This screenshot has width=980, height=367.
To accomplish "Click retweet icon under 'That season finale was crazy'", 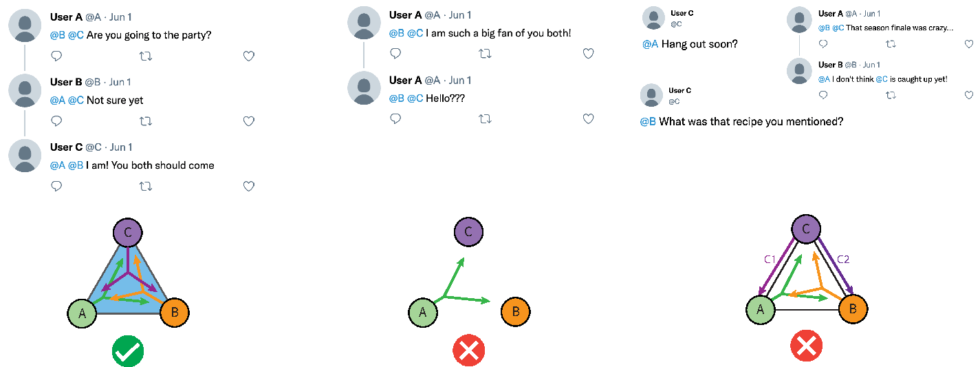I will [890, 43].
